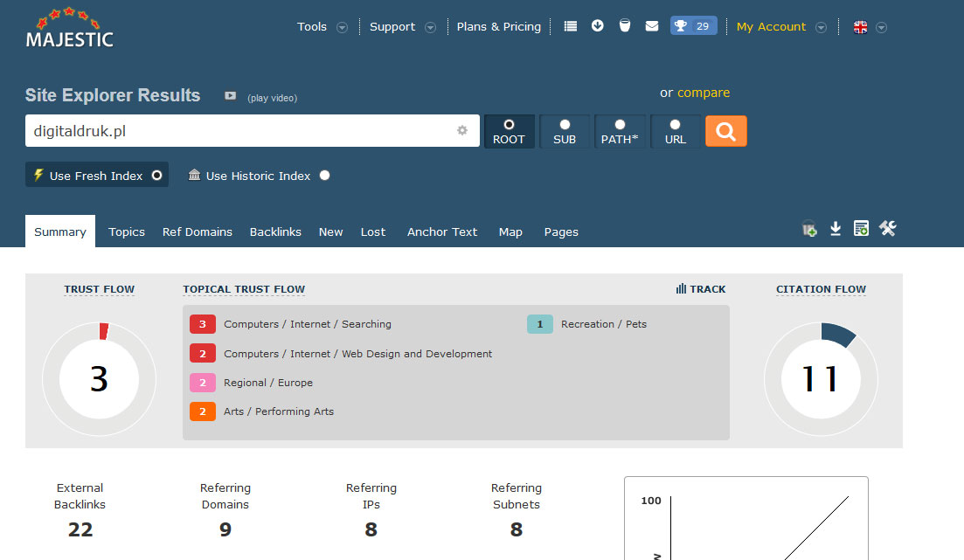Click the add to bucket icon
Image resolution: width=964 pixels, height=560 pixels.
coord(809,229)
